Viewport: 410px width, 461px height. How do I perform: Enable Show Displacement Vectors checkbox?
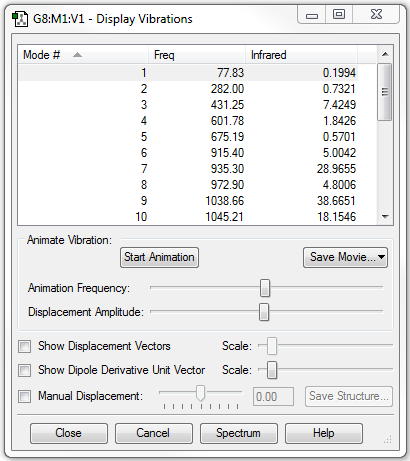click(x=25, y=346)
